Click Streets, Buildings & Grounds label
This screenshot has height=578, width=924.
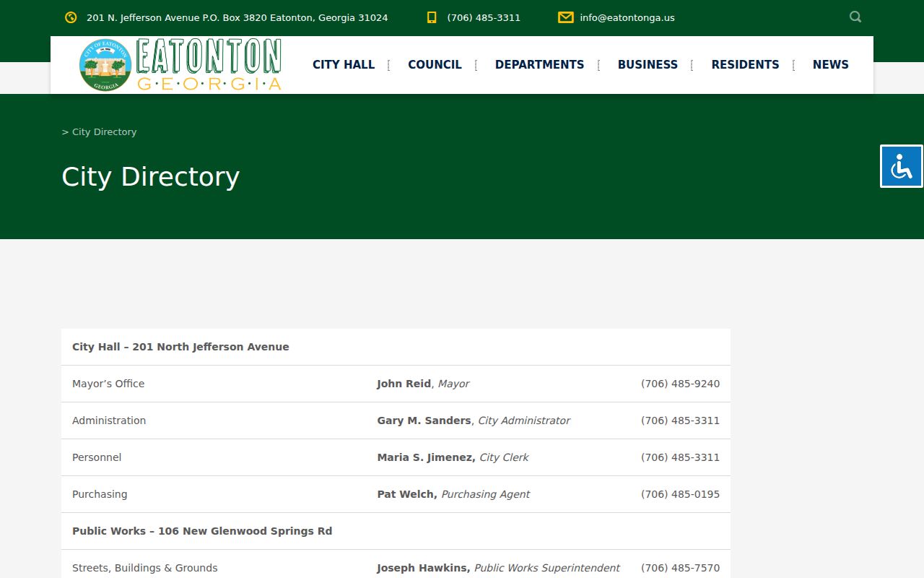pyautogui.click(x=144, y=568)
